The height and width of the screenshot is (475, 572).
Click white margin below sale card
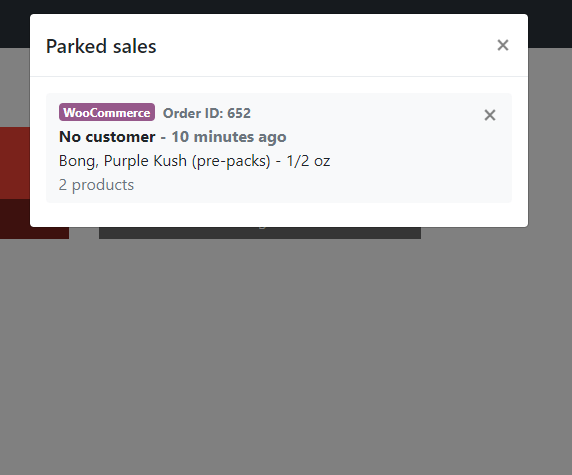tap(279, 215)
